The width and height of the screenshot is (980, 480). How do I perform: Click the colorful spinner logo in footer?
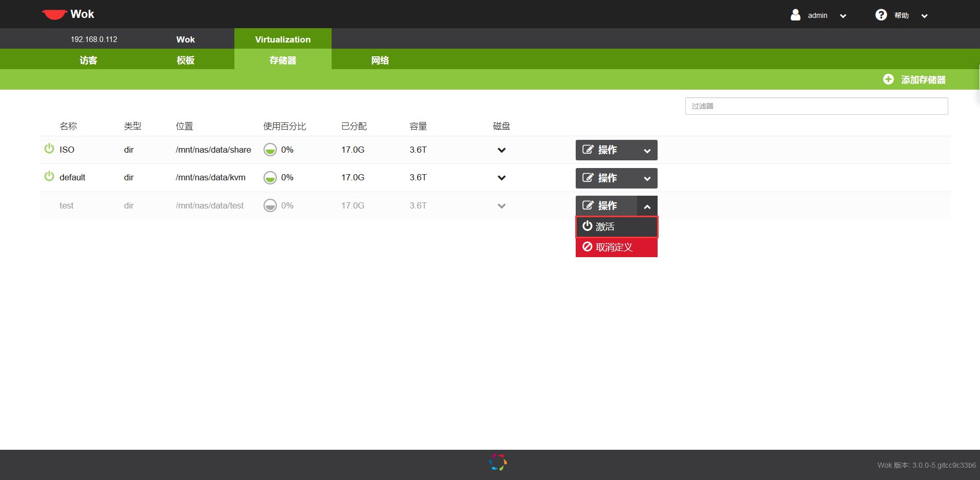(x=498, y=462)
